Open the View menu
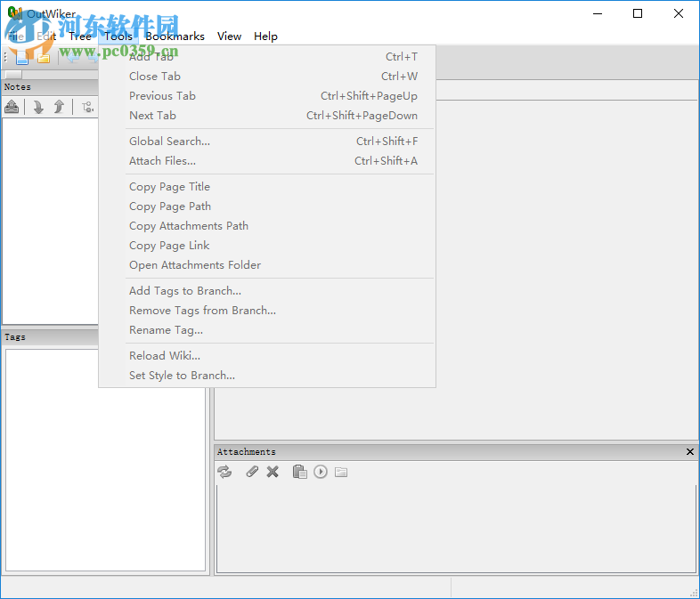The width and height of the screenshot is (700, 599). 230,36
